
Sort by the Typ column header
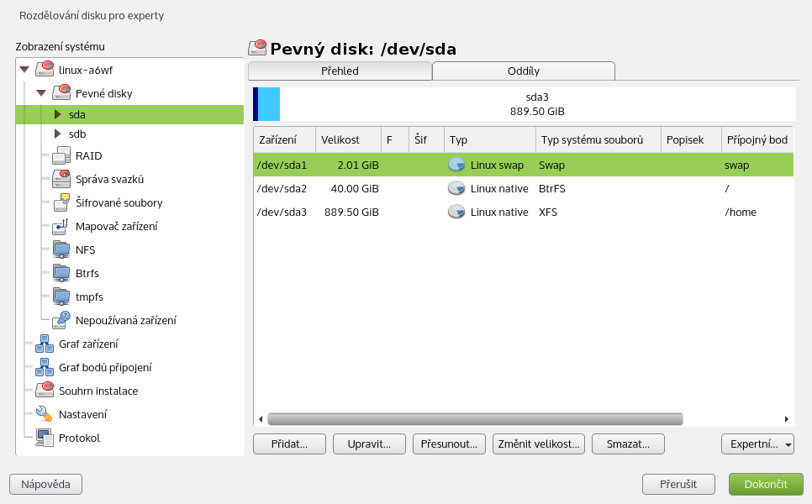[490, 139]
